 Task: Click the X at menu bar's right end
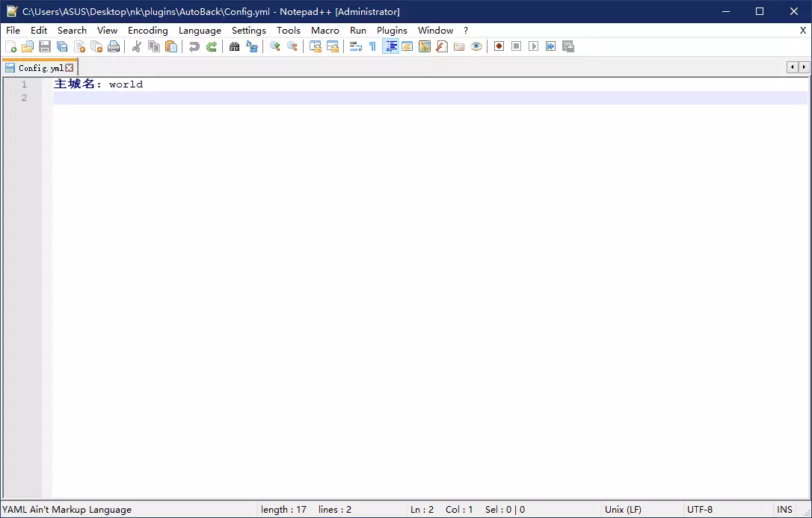click(803, 31)
